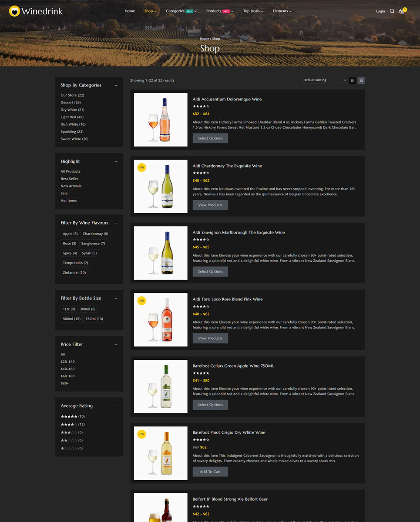
Task: Add Barefoot Pinot Grigio to cart
Action: point(210,472)
